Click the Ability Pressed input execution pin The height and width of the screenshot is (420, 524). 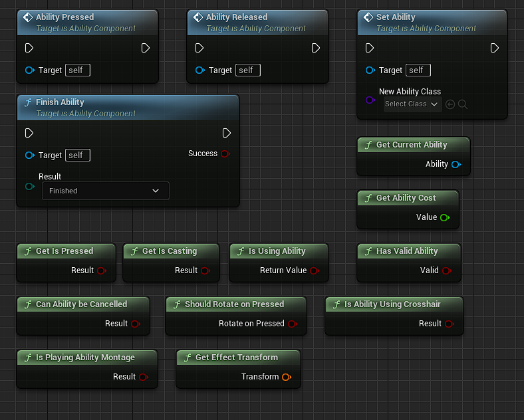[x=29, y=48]
